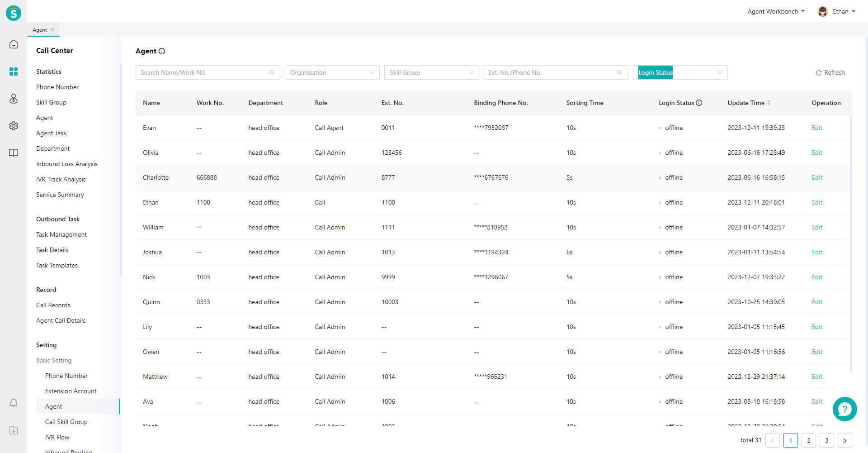Open the Organization dropdown
The height and width of the screenshot is (453, 868).
point(332,72)
